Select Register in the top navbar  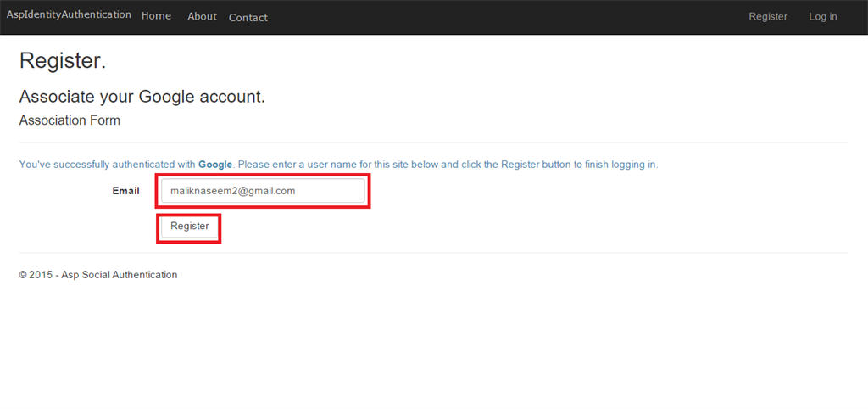coord(768,16)
